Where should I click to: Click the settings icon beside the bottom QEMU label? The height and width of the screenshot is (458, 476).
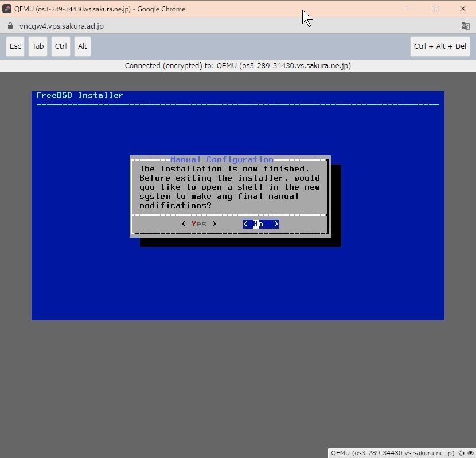coord(462,453)
